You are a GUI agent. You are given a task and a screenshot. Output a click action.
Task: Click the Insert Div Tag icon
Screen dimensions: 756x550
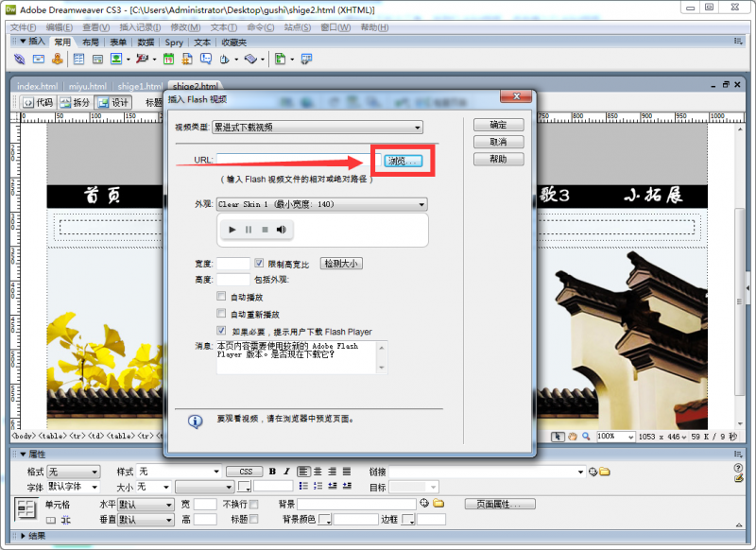pos(98,60)
